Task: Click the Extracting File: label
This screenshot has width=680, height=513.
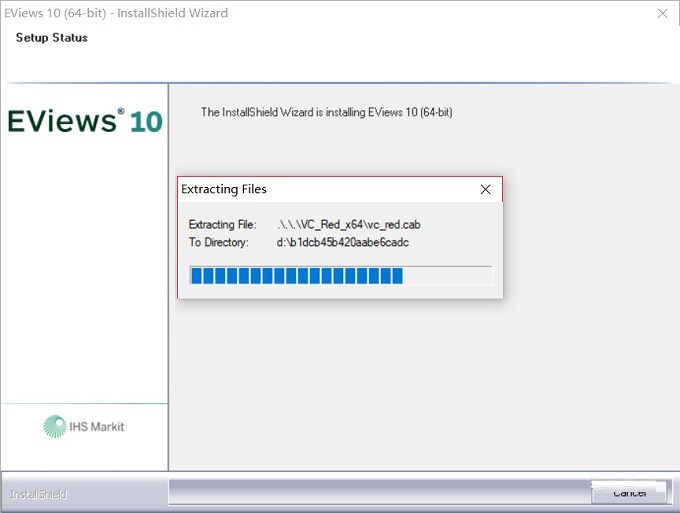Action: 222,225
